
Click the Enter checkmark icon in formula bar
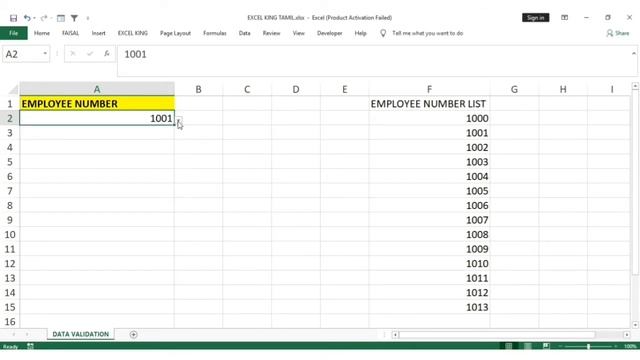(x=90, y=54)
